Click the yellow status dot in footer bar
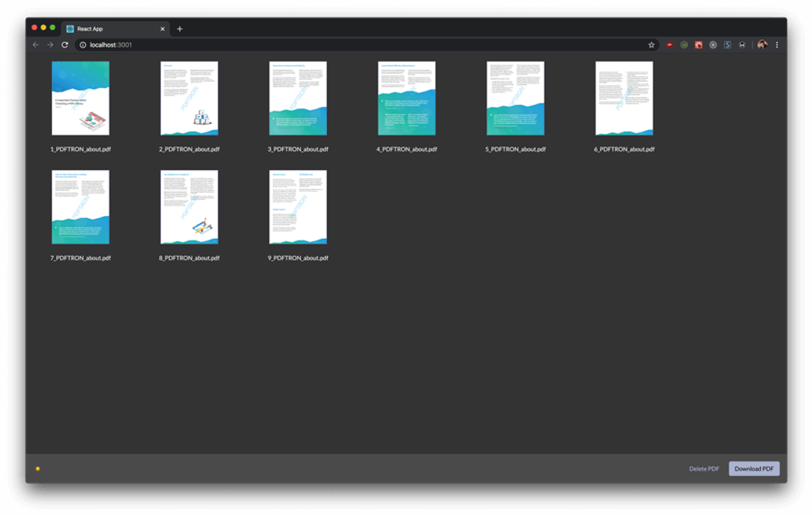The width and height of the screenshot is (812, 516). point(38,468)
